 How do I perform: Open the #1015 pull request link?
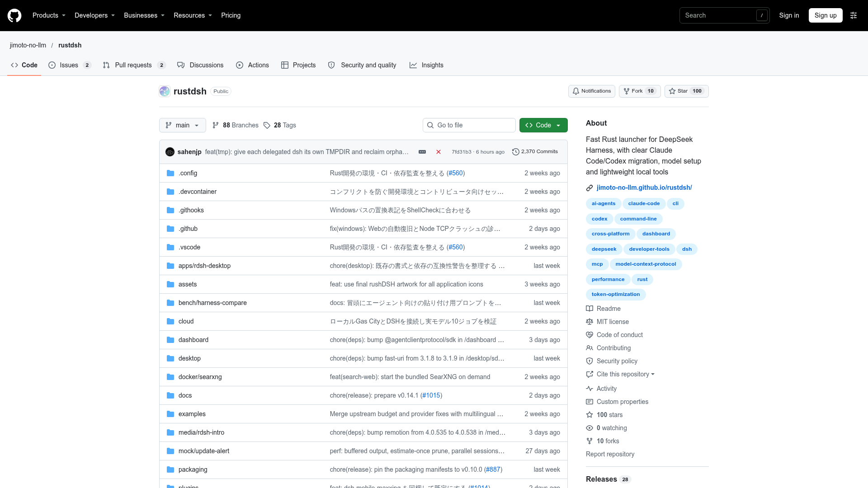point(431,395)
